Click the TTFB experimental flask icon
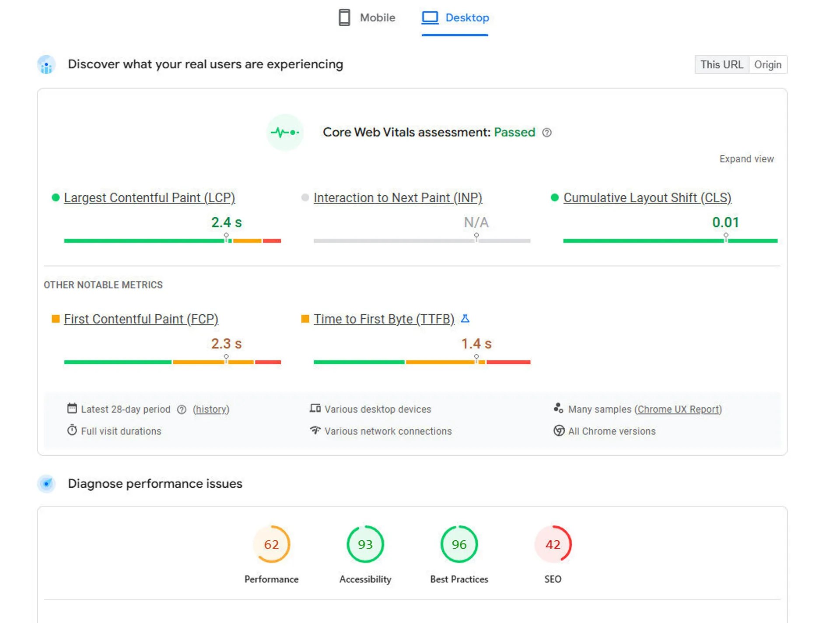The width and height of the screenshot is (840, 623). tap(465, 319)
